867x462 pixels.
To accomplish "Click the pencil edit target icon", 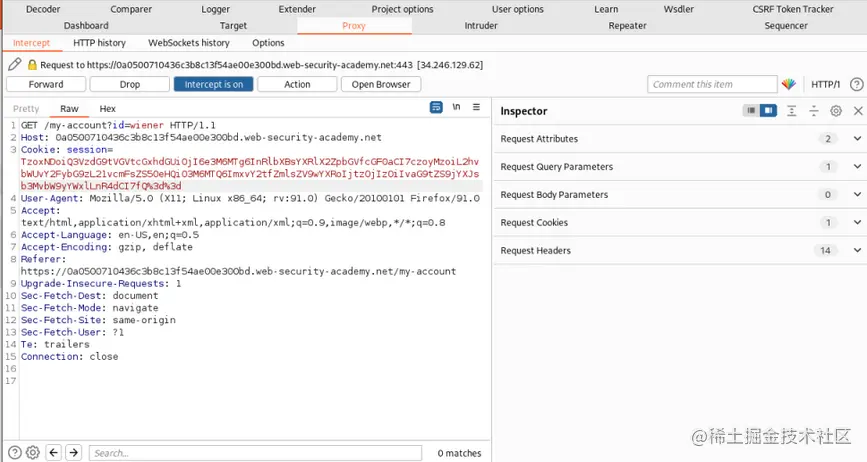I will [15, 65].
